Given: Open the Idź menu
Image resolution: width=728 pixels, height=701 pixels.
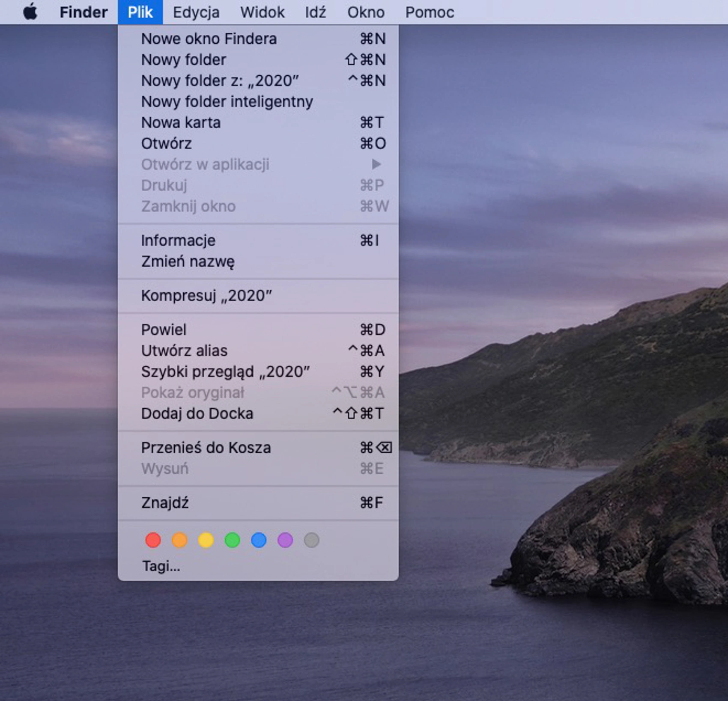Looking at the screenshot, I should [316, 12].
